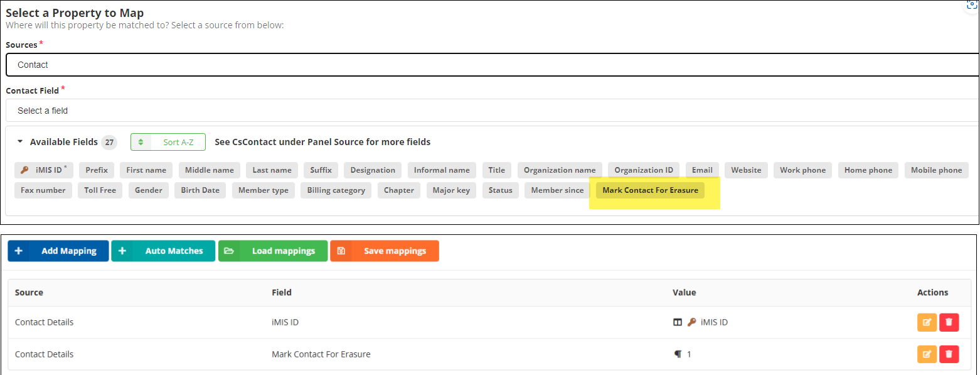Select the Member type field chip

[x=264, y=190]
